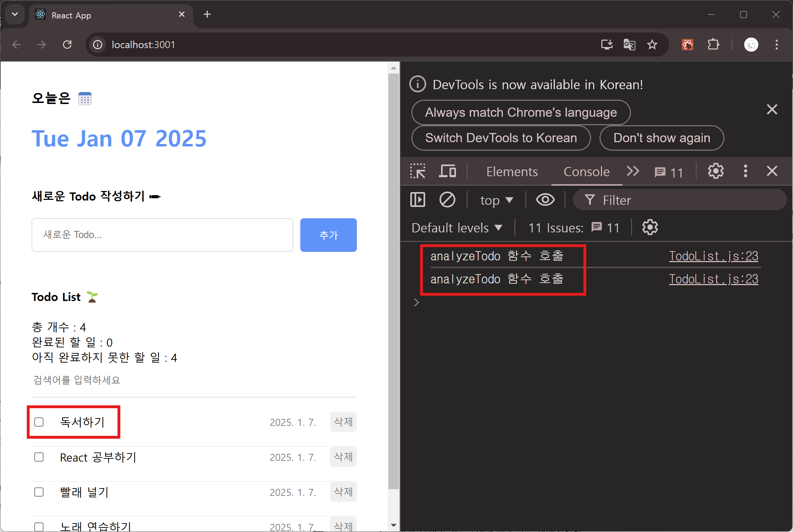Show the console sidebar panel icon
This screenshot has width=793, height=532.
[x=418, y=200]
